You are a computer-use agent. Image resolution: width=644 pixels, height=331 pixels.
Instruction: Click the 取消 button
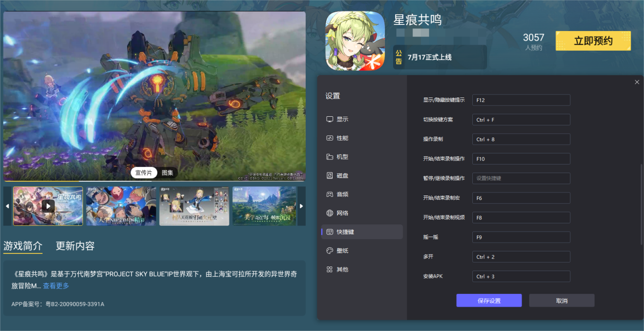(561, 300)
